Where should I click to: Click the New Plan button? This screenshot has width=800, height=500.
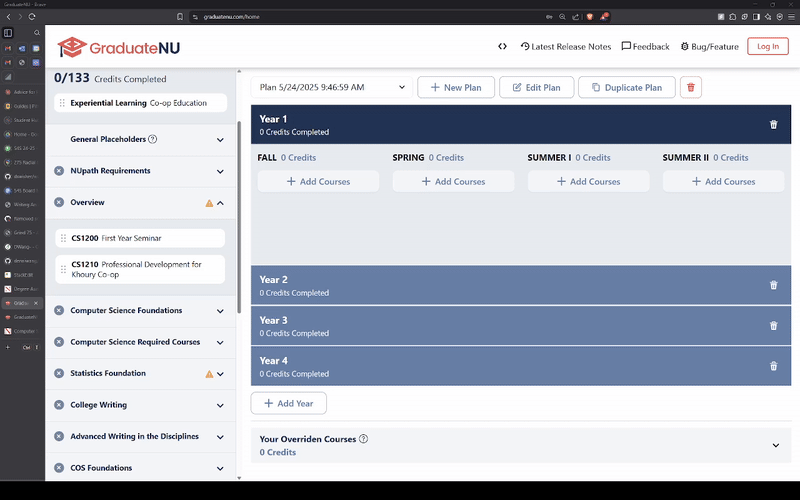[455, 87]
